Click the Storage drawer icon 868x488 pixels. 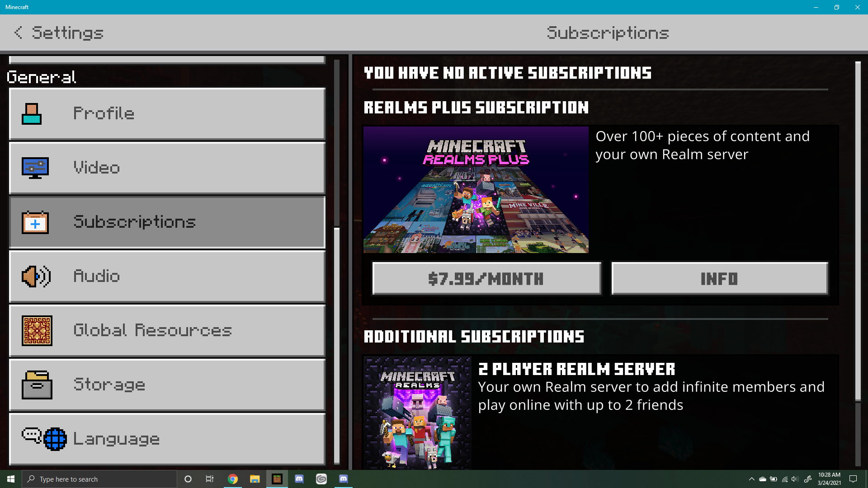click(37, 385)
